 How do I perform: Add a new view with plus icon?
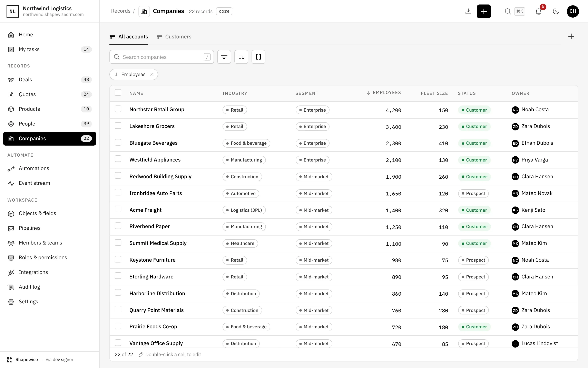click(571, 37)
